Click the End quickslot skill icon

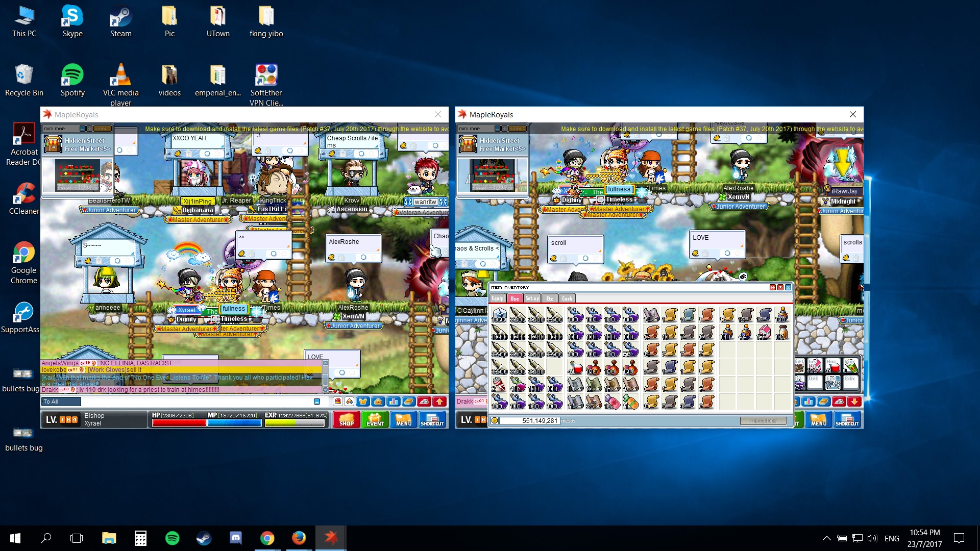coord(832,382)
